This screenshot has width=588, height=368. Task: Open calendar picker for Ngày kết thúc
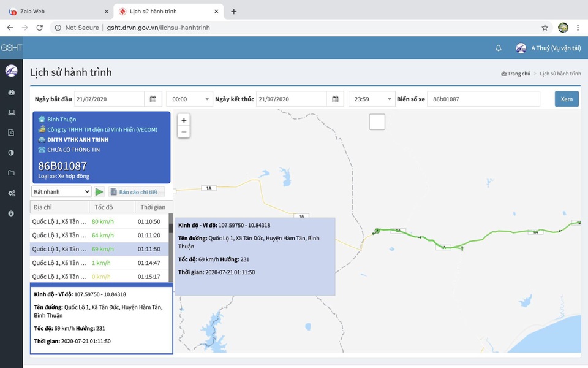335,99
